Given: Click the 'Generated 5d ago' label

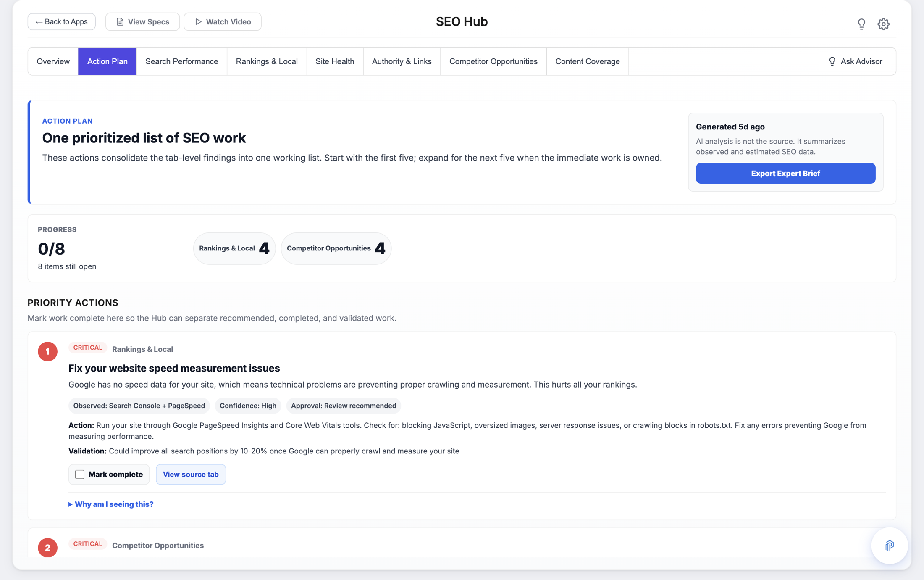Looking at the screenshot, I should click(x=730, y=127).
